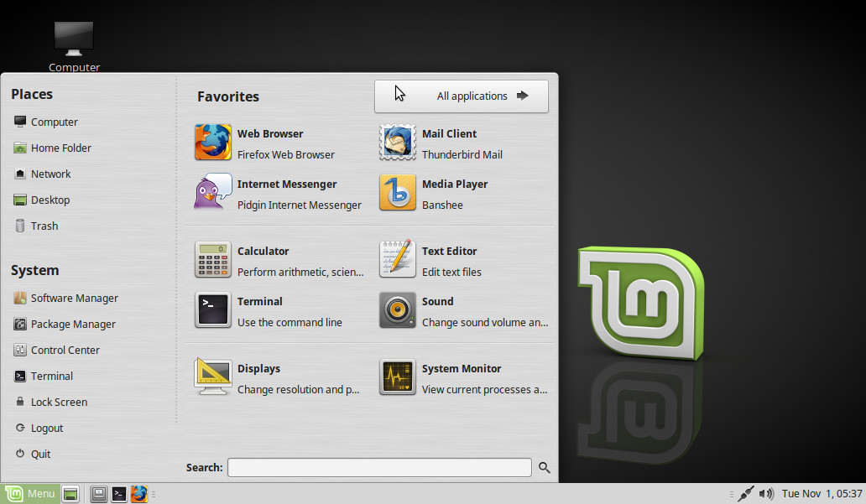Click the volume icon in system tray
The image size is (866, 504).
tap(765, 494)
